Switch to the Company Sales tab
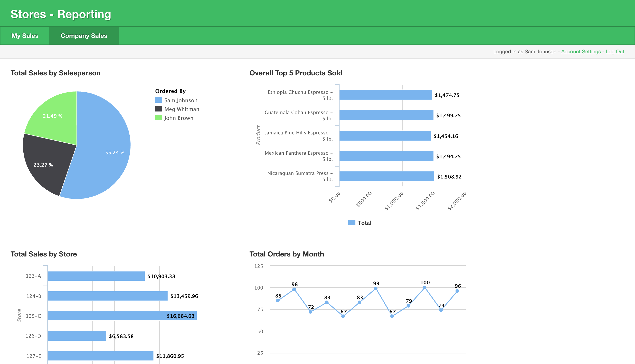The width and height of the screenshot is (635, 364). point(84,36)
